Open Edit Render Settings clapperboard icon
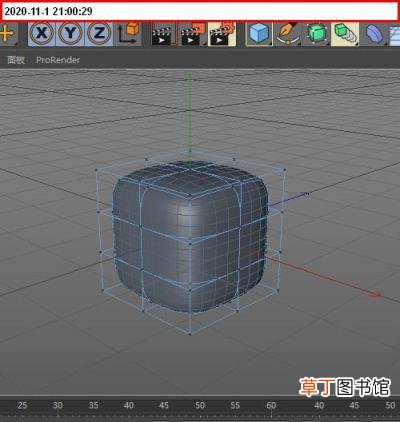400x422 pixels. tap(222, 34)
